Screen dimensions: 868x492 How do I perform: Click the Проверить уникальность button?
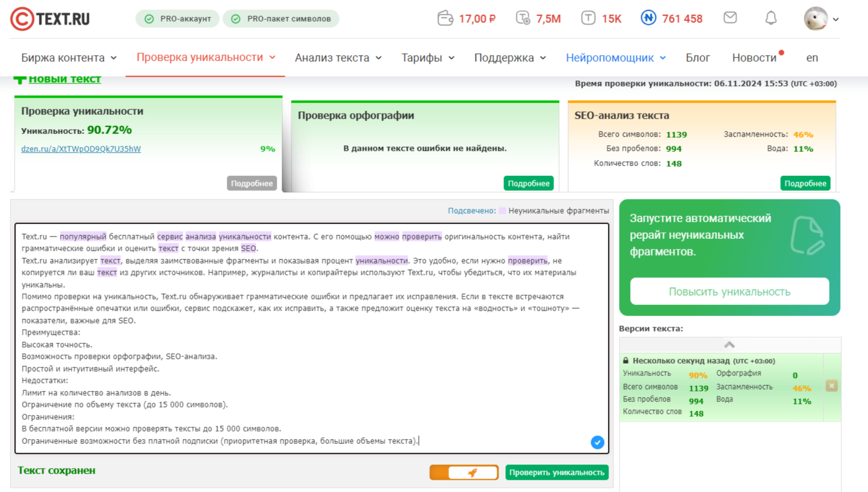coord(557,472)
